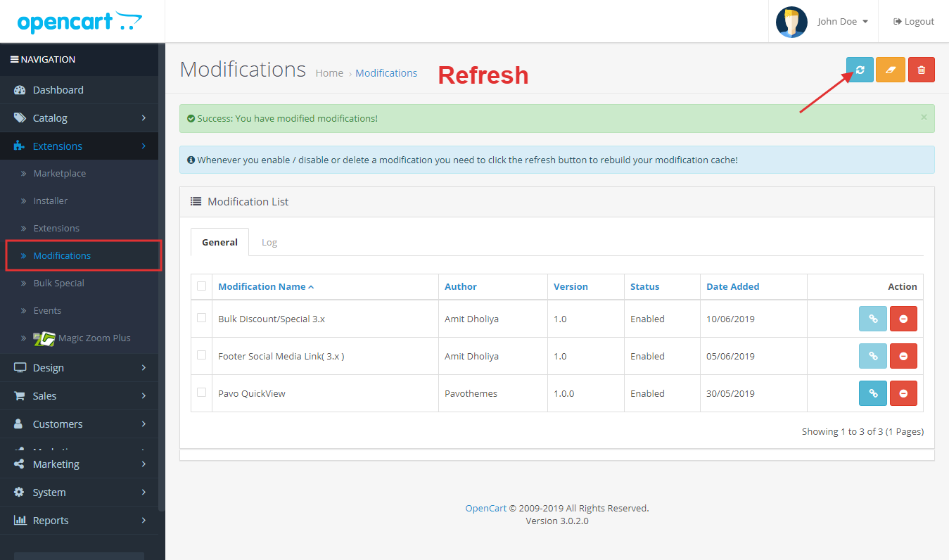Select Modifications in the sidebar
The width and height of the screenshot is (949, 560).
pyautogui.click(x=62, y=256)
